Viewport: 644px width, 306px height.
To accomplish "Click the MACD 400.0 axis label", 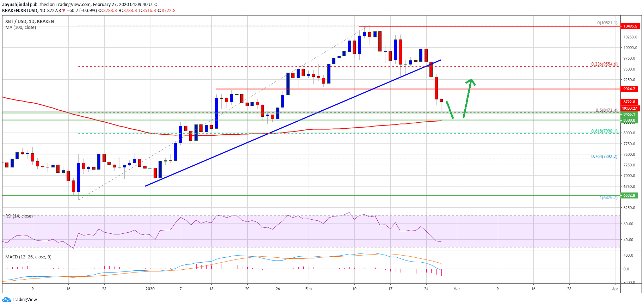I will point(628,255).
